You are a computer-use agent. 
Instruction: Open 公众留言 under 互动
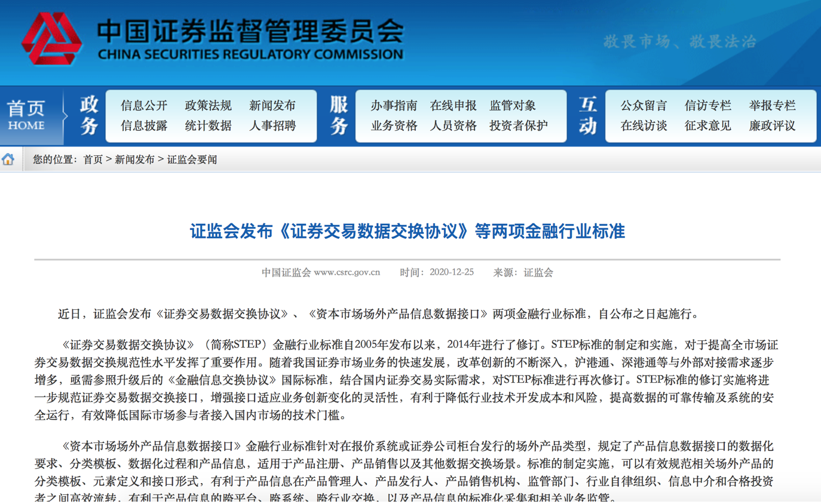pos(644,106)
